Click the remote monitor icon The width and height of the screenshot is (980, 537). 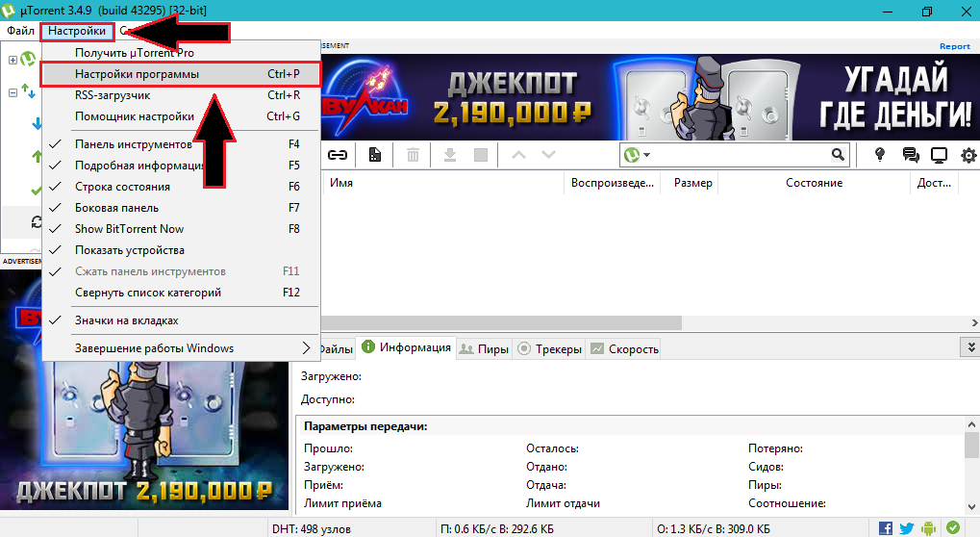[x=939, y=155]
